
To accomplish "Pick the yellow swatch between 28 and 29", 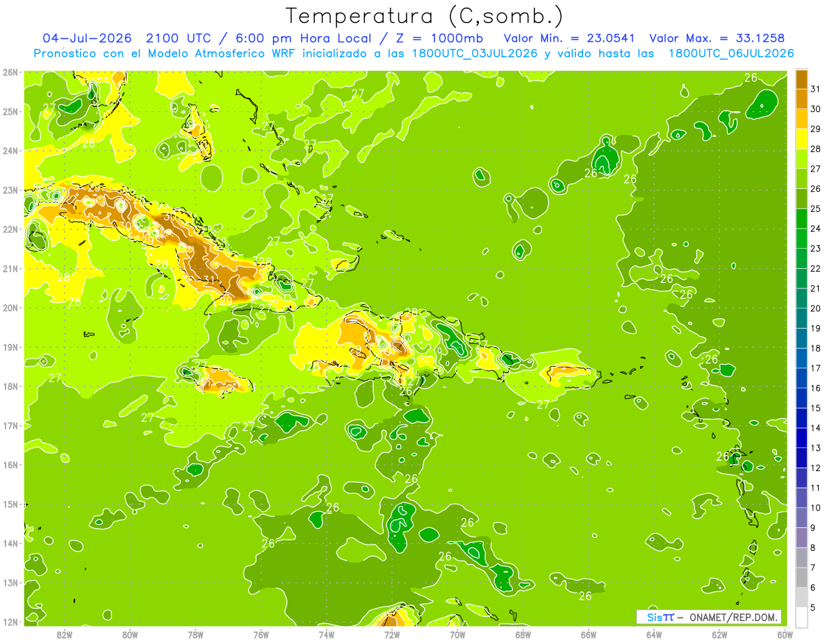I will [x=801, y=139].
